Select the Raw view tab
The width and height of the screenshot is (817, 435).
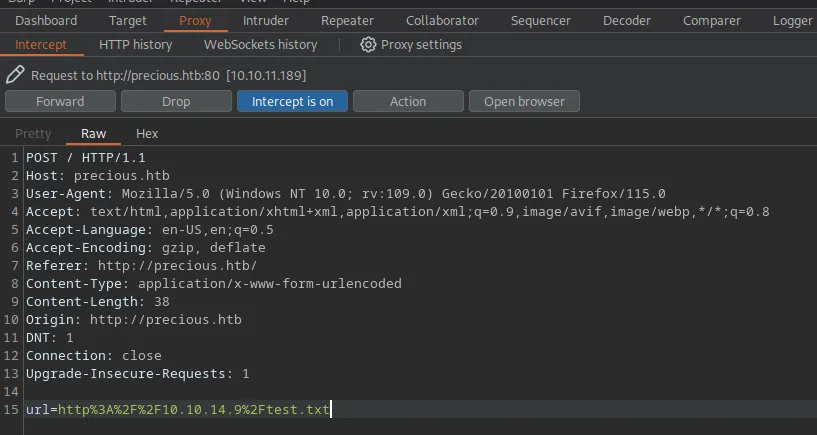(93, 133)
